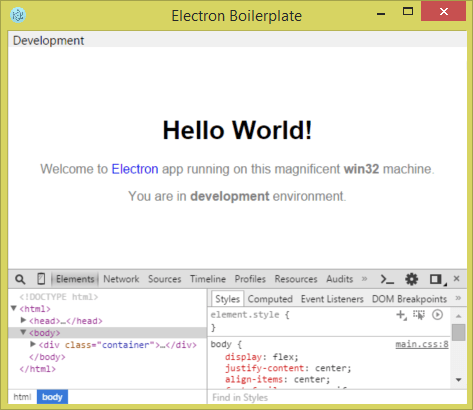Collapse the body node triangle
Viewport: 473px width, 410px height.
23,332
